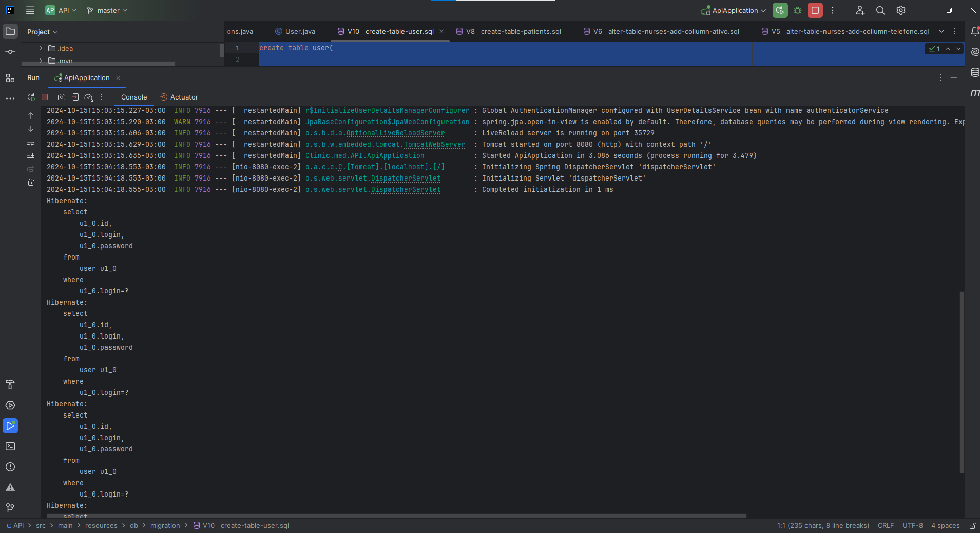This screenshot has height=533, width=980.
Task: Select the Console tab
Action: [x=134, y=97]
